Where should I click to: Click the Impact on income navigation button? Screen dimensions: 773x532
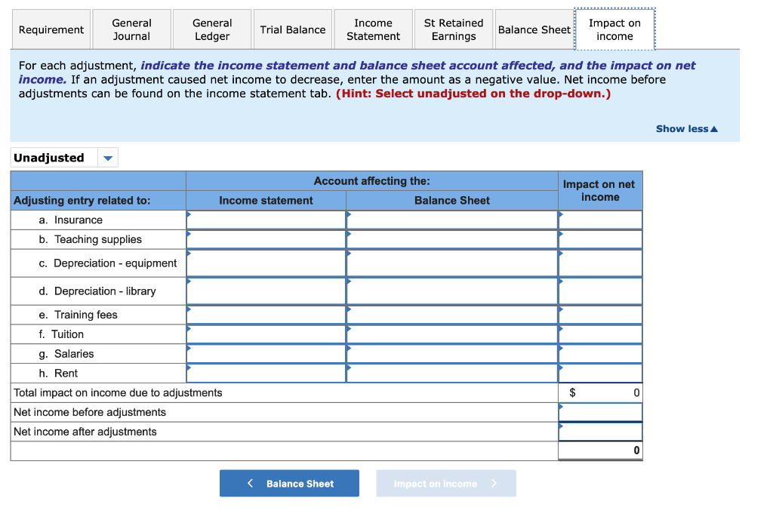coord(445,483)
